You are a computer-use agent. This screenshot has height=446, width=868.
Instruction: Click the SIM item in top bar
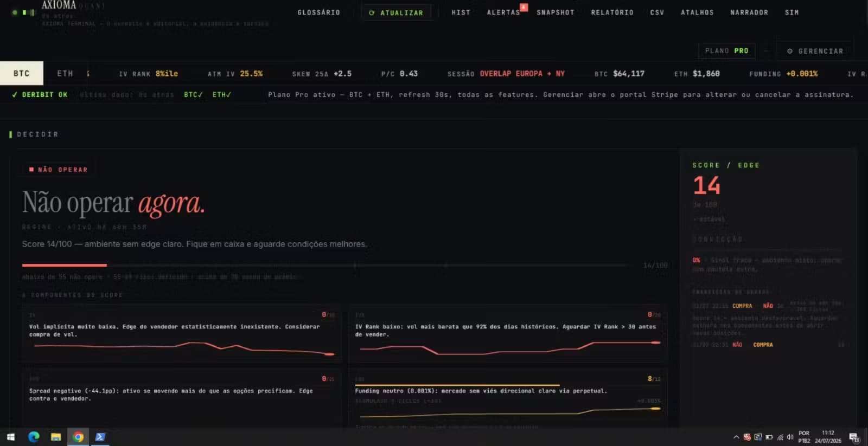[792, 12]
